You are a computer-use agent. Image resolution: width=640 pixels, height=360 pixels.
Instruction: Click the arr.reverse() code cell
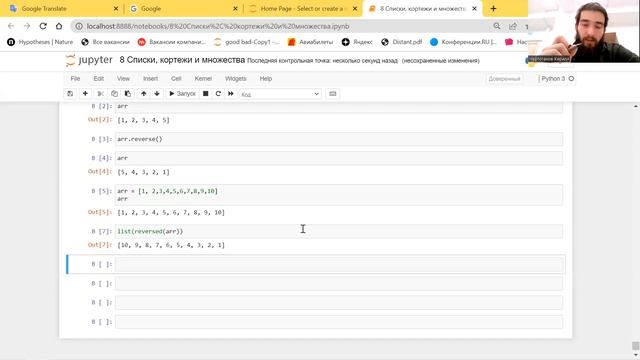pos(339,139)
